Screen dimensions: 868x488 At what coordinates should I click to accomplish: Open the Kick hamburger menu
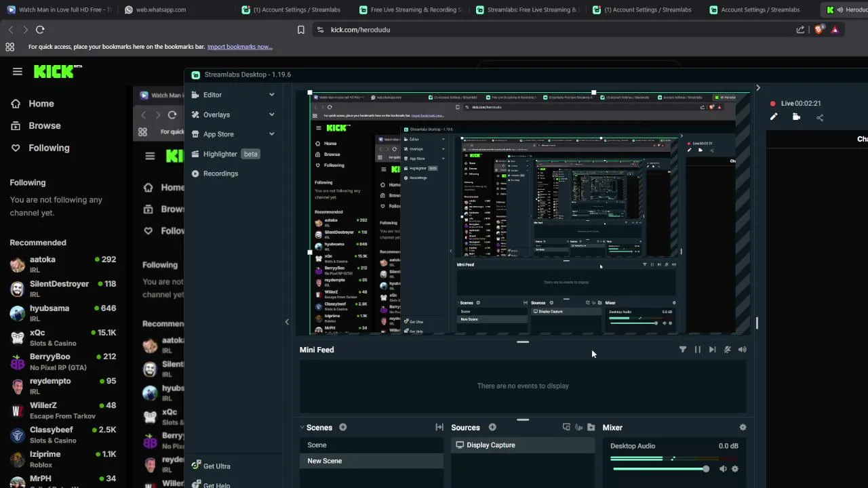18,71
